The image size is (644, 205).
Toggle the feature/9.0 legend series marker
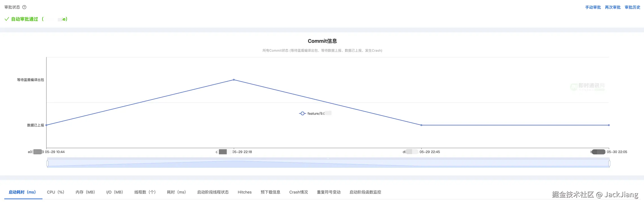tap(302, 113)
